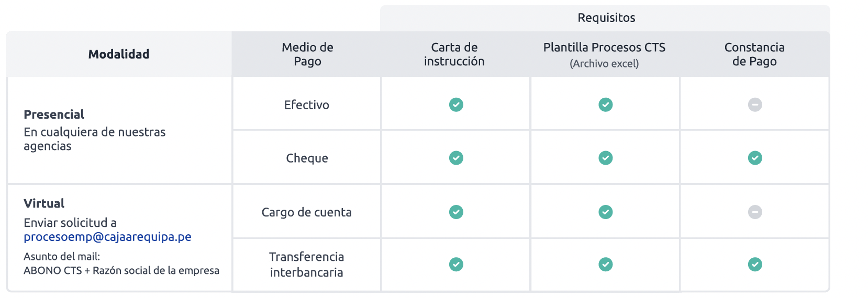Click Efectivo's Carta de instrucción check icon

(x=456, y=105)
